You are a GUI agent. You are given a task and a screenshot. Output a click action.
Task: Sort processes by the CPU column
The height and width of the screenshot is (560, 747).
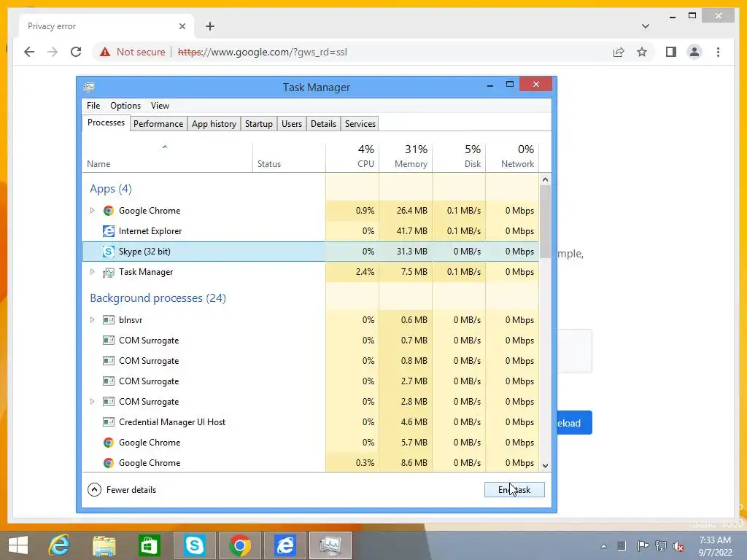pyautogui.click(x=352, y=157)
